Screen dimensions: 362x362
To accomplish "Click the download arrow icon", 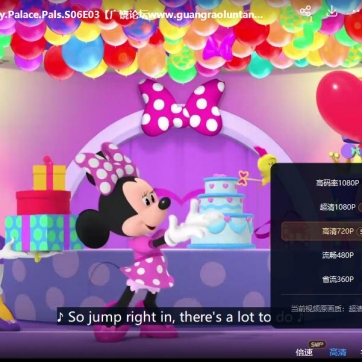I will click(x=332, y=11).
